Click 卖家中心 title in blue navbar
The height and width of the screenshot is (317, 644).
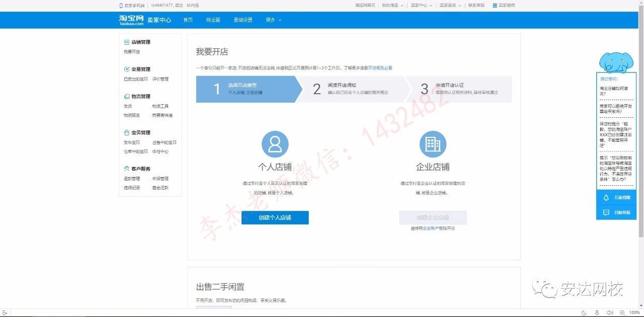pos(159,20)
